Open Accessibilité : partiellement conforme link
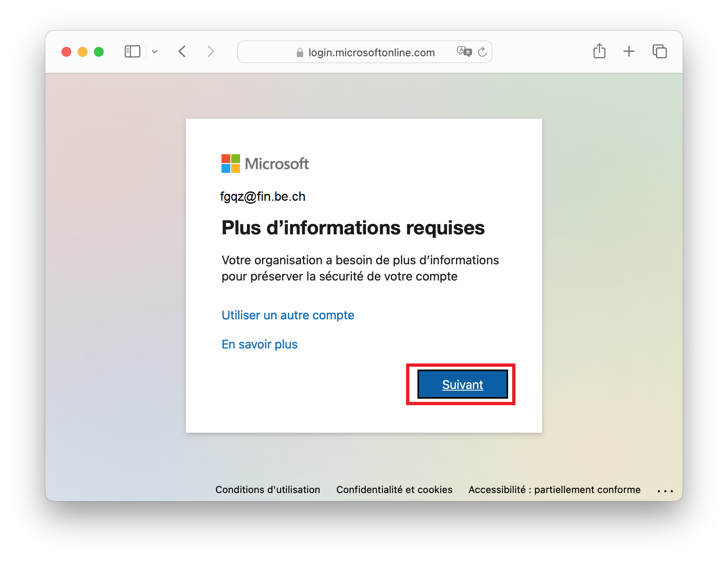Viewport: 728px width, 561px height. (555, 490)
